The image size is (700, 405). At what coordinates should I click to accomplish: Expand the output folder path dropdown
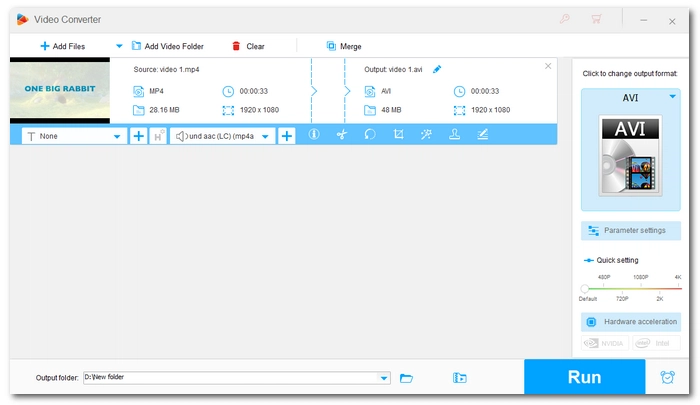(385, 378)
